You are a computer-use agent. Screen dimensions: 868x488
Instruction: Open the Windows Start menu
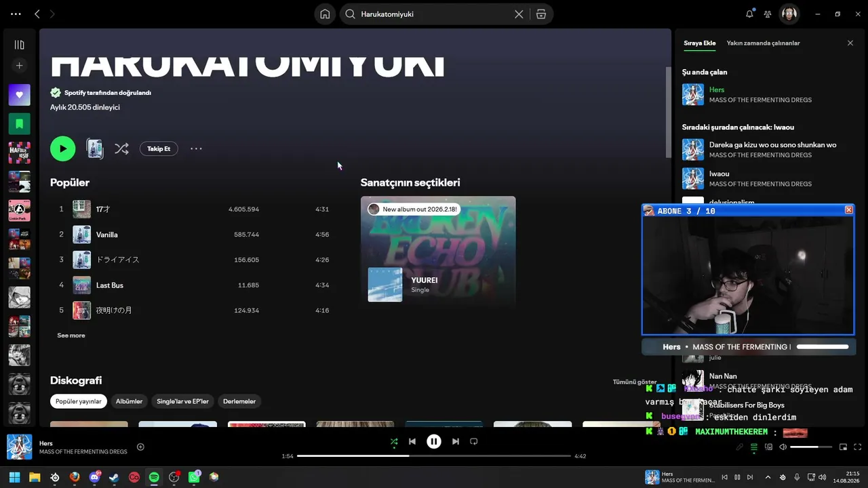coord(14,477)
